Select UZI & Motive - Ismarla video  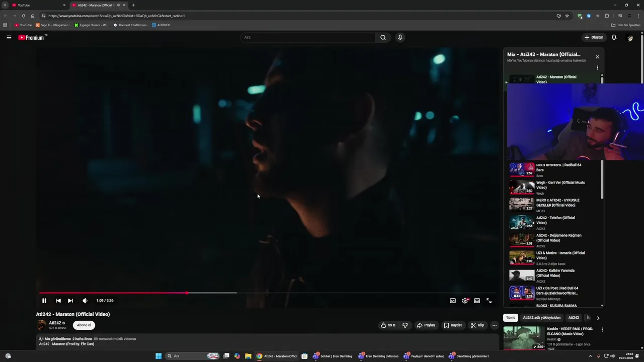[553, 258]
